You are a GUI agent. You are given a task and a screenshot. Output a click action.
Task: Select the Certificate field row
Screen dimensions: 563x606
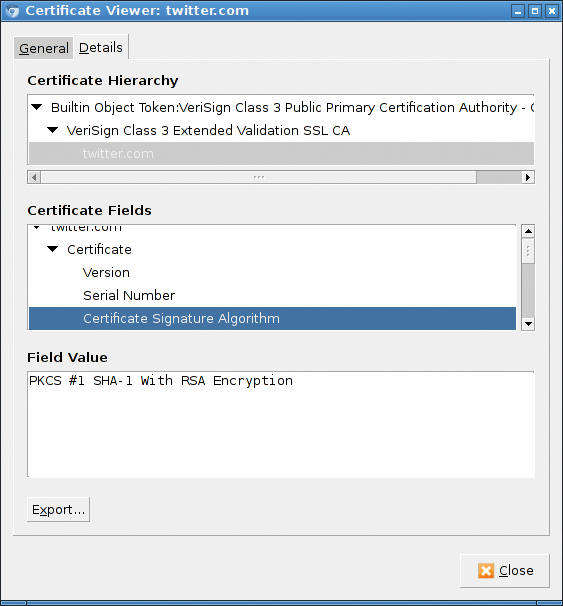tap(272, 250)
